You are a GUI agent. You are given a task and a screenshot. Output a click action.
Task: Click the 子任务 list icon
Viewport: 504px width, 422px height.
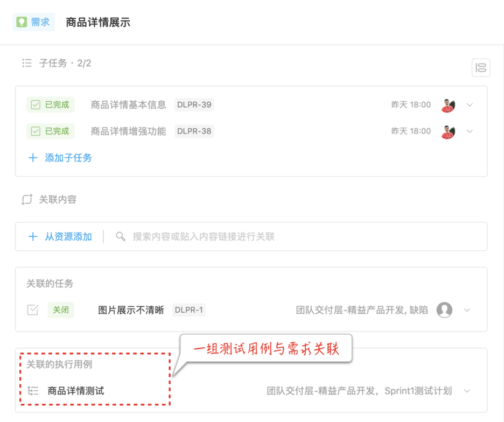[x=27, y=63]
